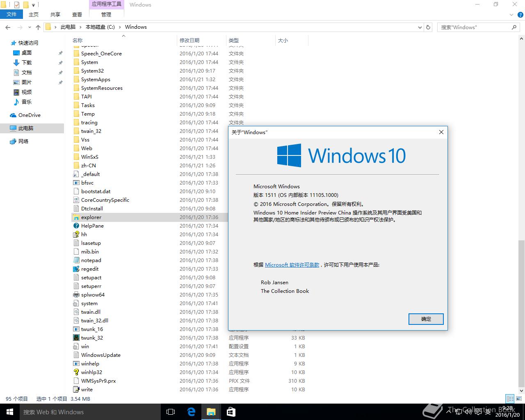This screenshot has width=525, height=420.
Task: Open the Task View taskbar icon
Action: point(171,412)
